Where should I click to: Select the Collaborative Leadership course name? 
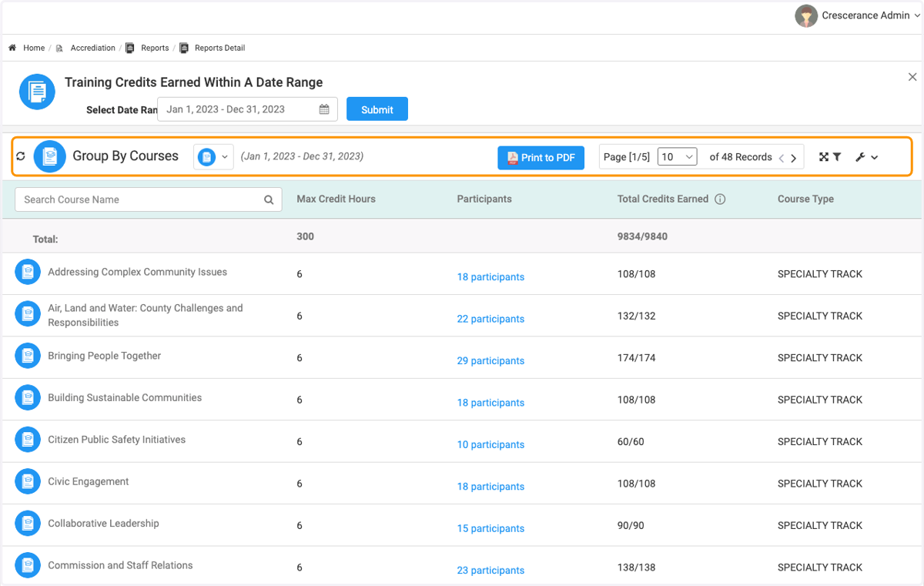tap(103, 524)
